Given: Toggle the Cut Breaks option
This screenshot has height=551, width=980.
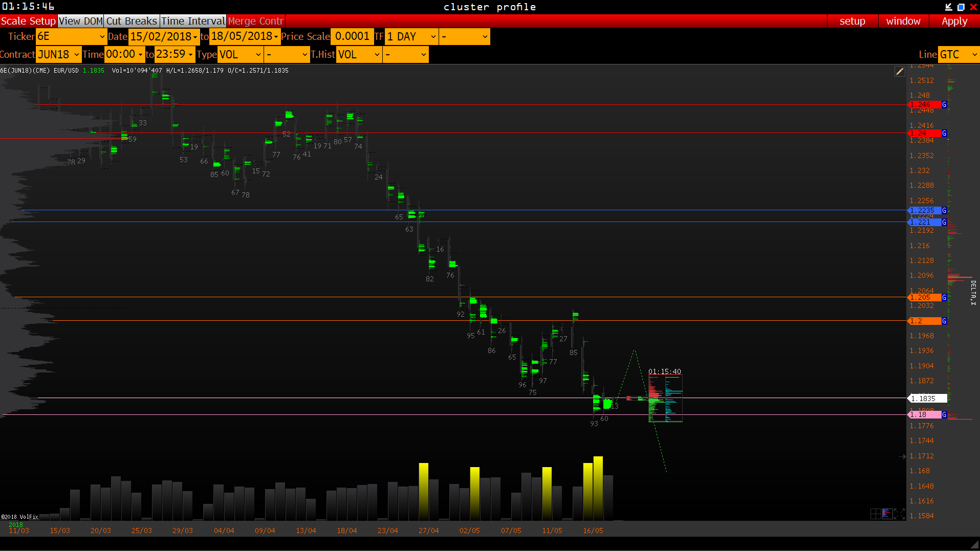Looking at the screenshot, I should tap(132, 21).
